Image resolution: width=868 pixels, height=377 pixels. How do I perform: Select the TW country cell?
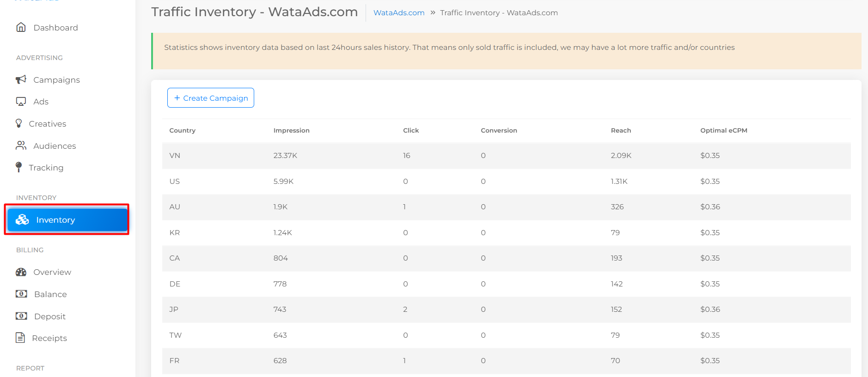coord(176,335)
